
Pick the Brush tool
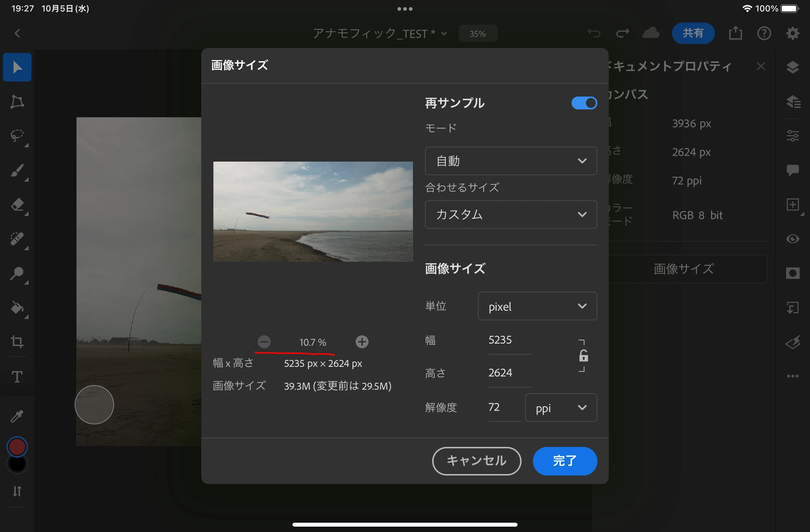17,171
